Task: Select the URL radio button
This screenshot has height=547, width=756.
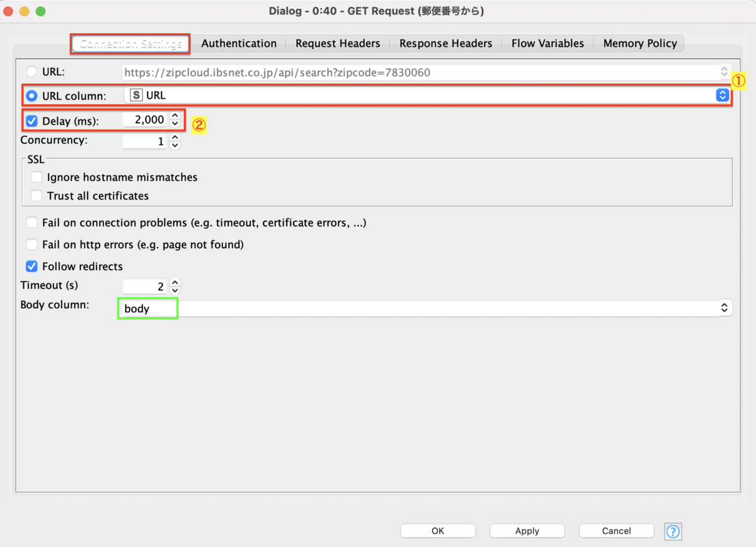Action: pos(31,72)
